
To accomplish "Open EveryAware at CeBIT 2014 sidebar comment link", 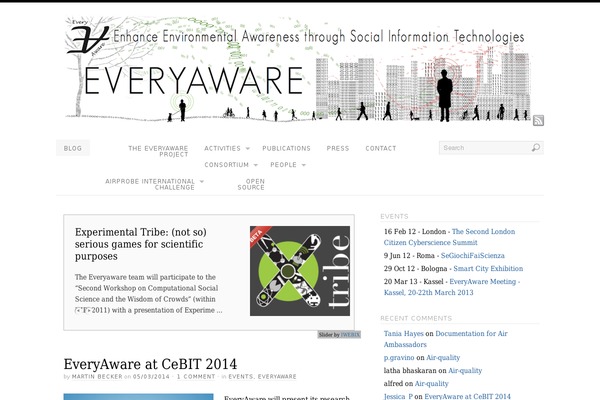I will click(467, 396).
